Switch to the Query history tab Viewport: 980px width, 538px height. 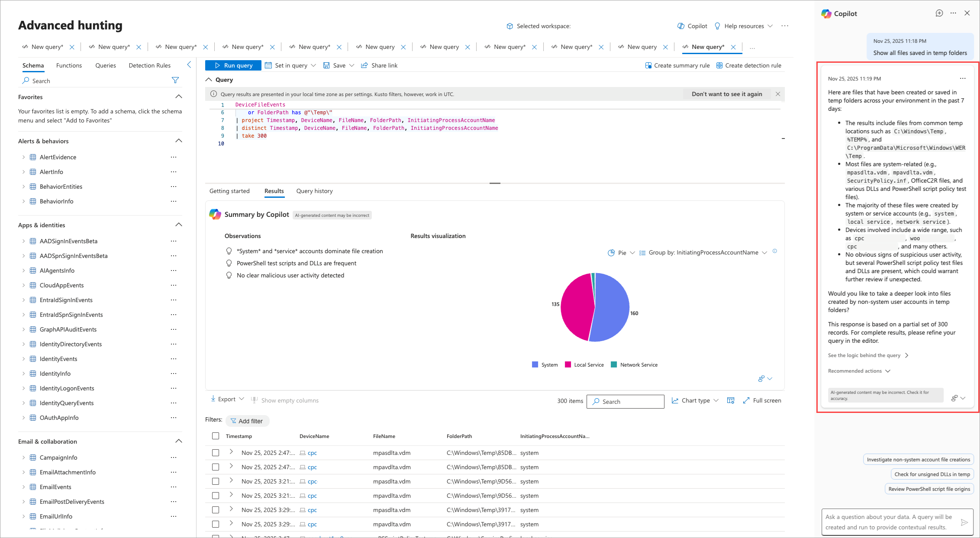(x=314, y=191)
